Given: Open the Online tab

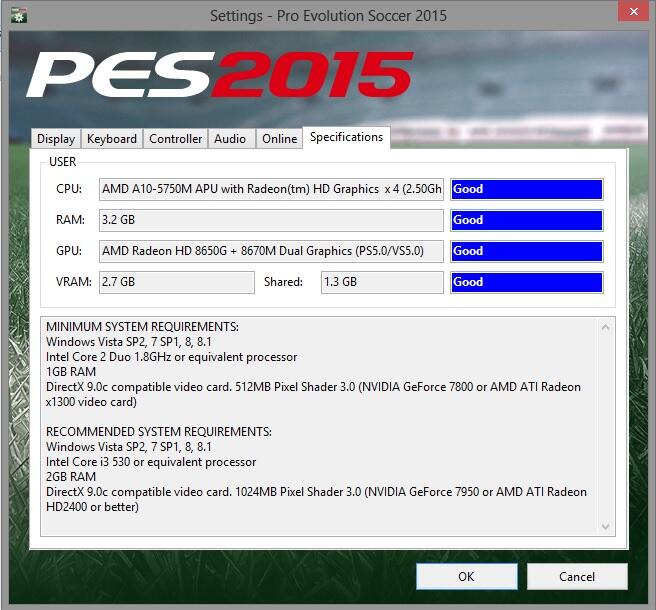Looking at the screenshot, I should [279, 138].
